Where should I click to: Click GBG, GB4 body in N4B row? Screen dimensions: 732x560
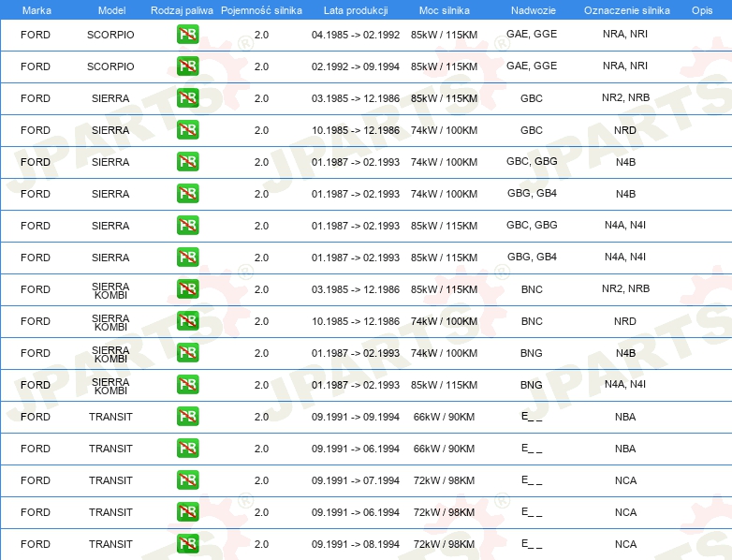point(533,193)
